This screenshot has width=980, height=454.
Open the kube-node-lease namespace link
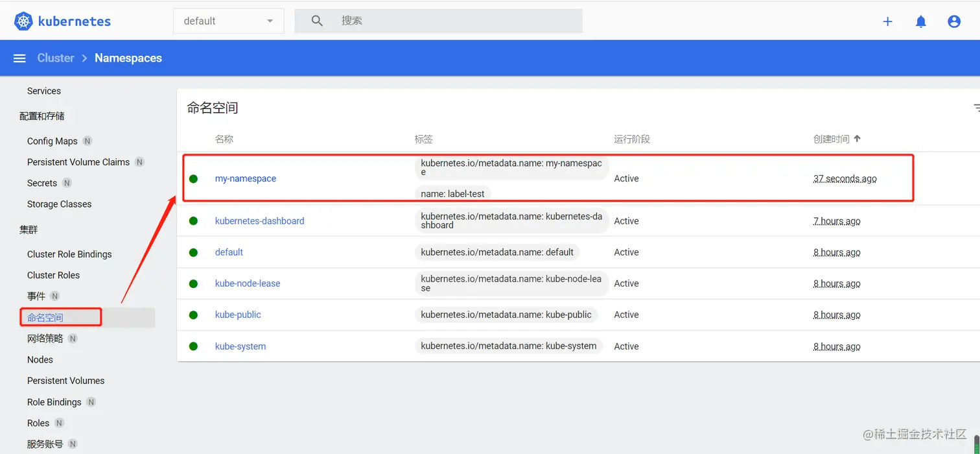(x=248, y=283)
